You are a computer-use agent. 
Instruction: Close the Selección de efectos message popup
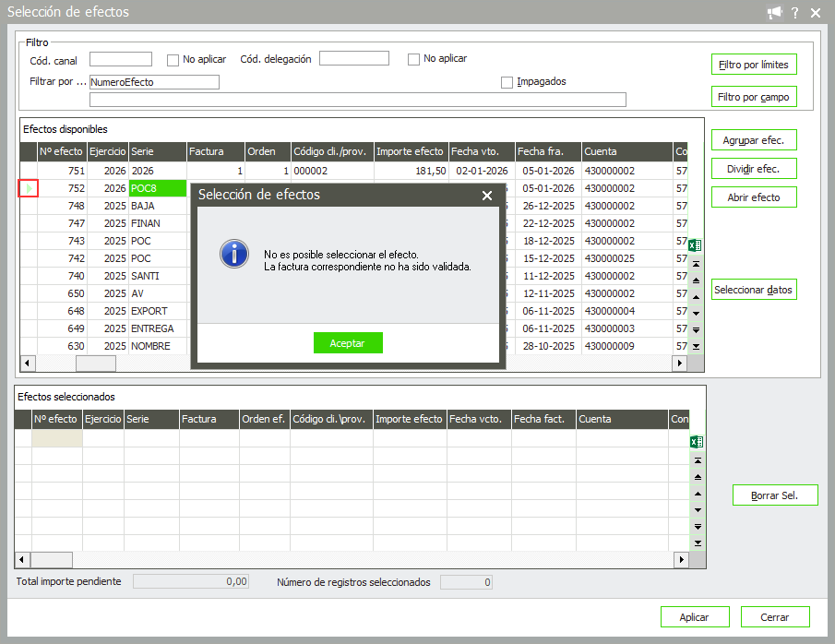pyautogui.click(x=487, y=196)
